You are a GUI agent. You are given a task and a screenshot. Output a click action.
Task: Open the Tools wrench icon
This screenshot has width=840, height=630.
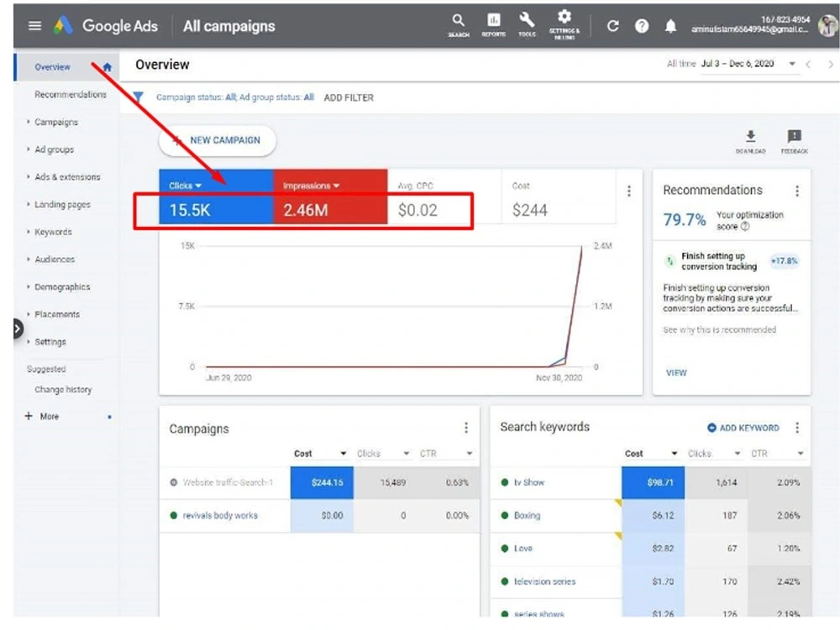tap(527, 25)
